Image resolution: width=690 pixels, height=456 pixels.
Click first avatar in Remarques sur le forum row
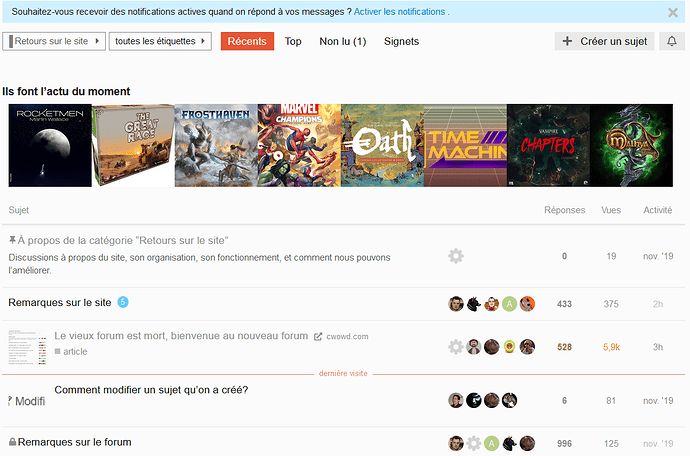tap(456, 444)
